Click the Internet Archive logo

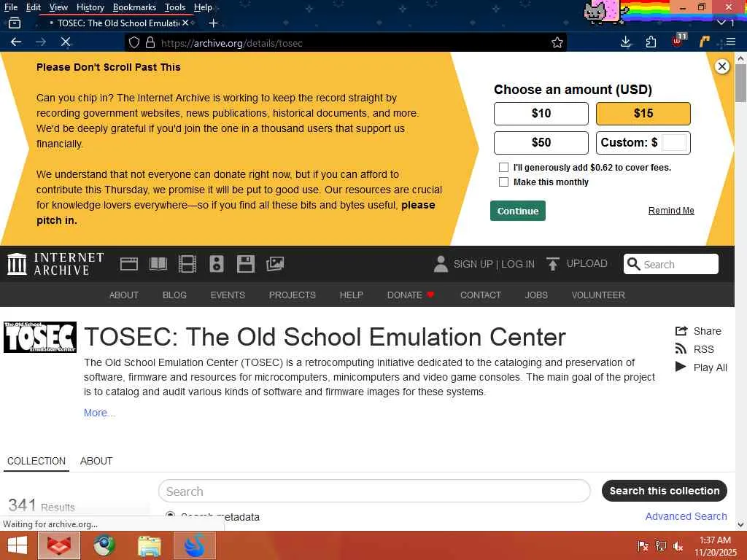55,264
